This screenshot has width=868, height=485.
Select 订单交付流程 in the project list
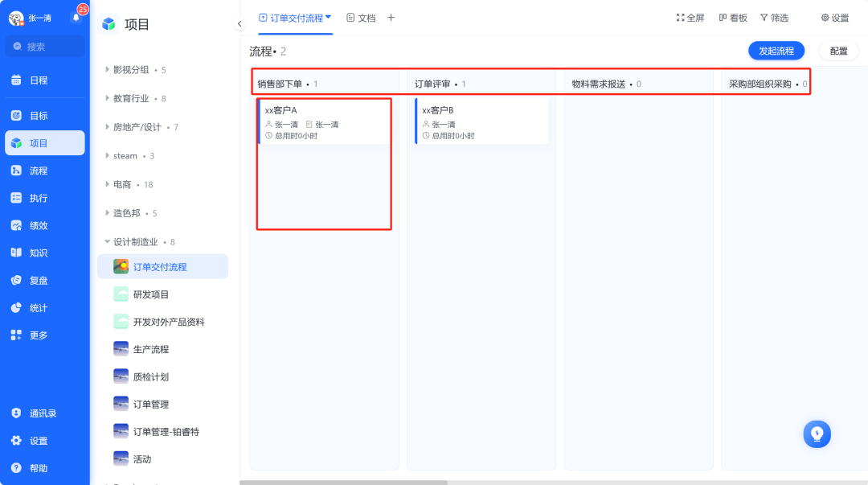click(x=162, y=266)
